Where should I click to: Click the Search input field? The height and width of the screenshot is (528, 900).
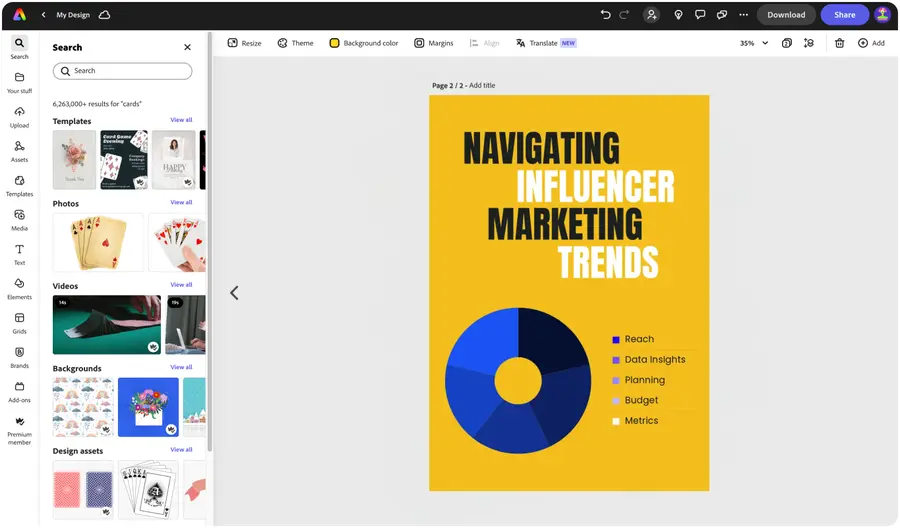tap(122, 71)
